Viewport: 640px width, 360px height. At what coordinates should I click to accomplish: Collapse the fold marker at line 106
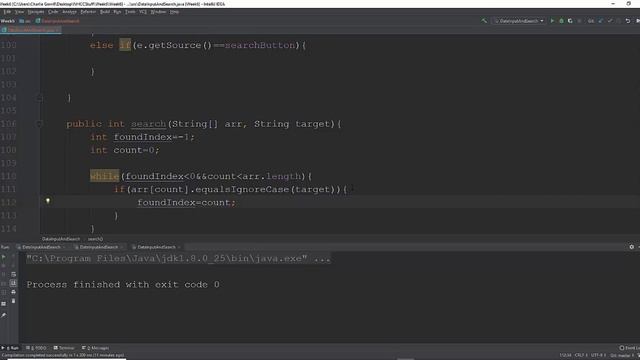tap(39, 124)
